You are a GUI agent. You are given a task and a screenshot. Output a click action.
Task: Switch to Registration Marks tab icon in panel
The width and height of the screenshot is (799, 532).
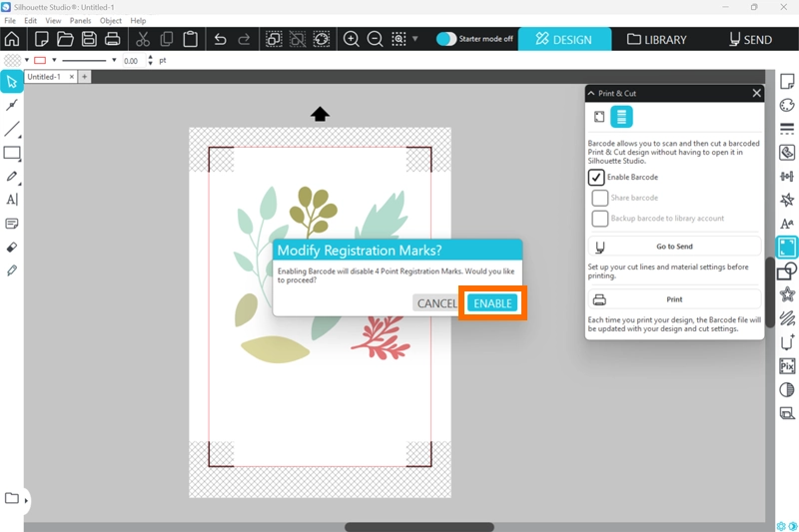click(x=599, y=117)
